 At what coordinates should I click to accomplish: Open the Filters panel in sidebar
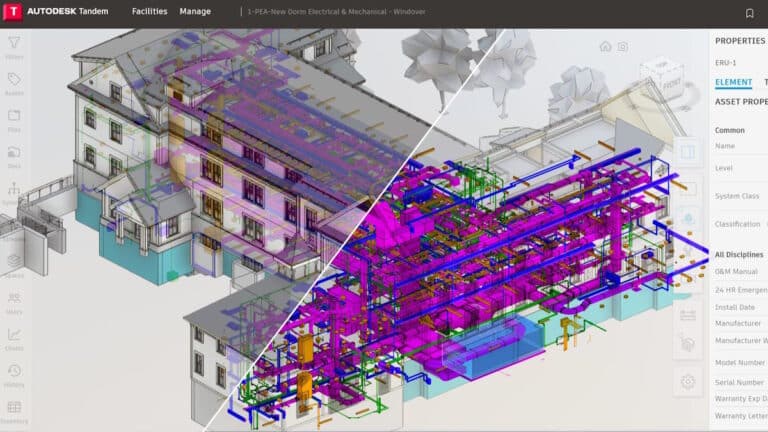tap(14, 44)
